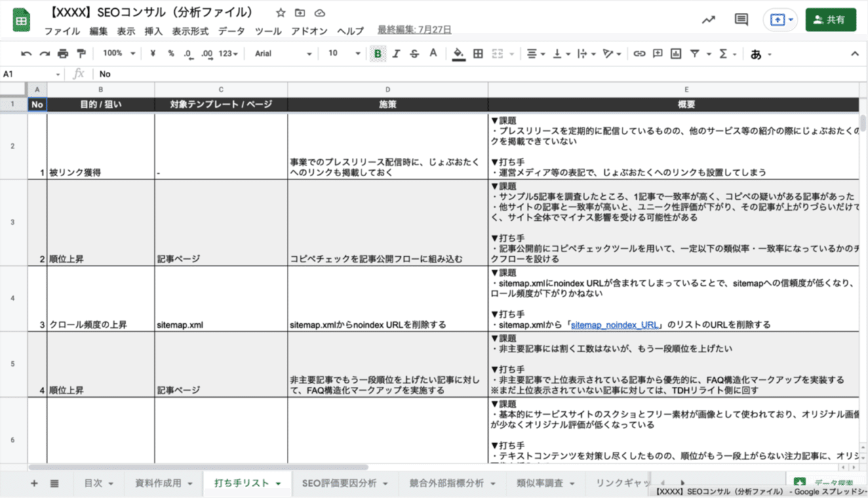
Task: Select the cell reading クロール頻度の上昇
Action: 101,299
